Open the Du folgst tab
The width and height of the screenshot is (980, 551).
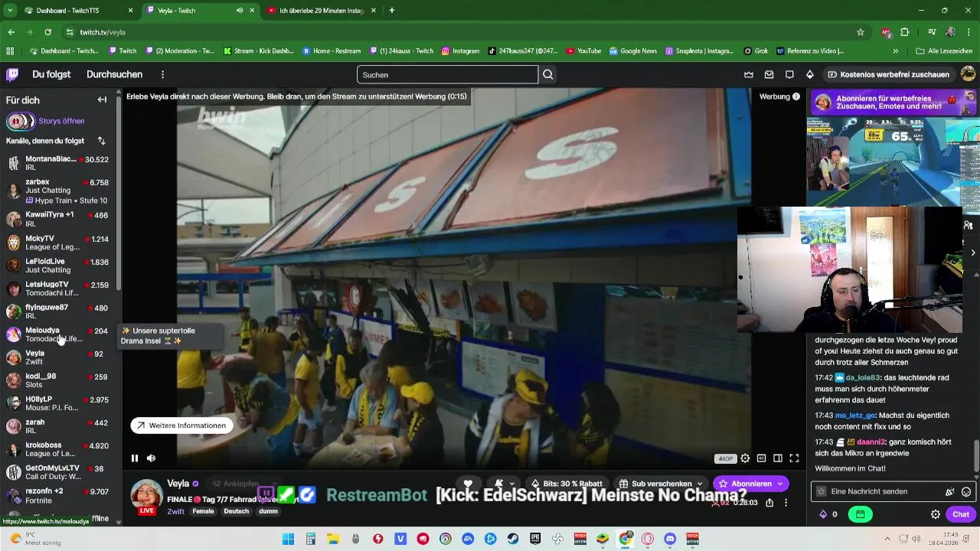[x=51, y=74]
